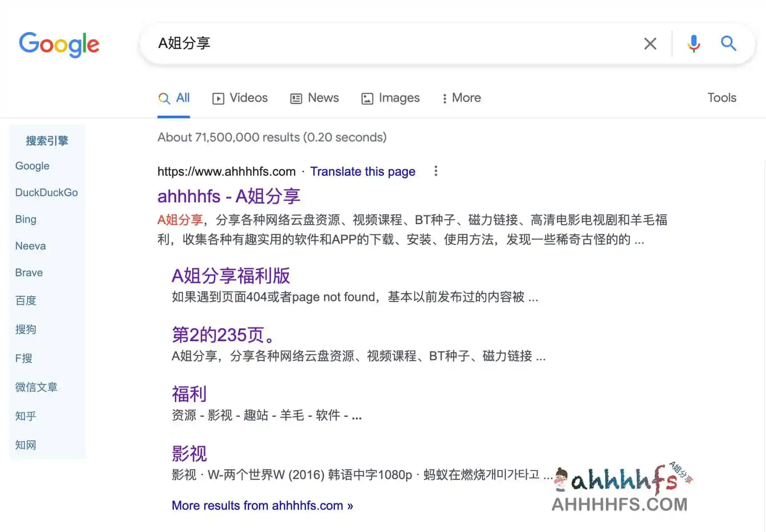
Task: Start a voice search with the microphone icon
Action: click(693, 43)
